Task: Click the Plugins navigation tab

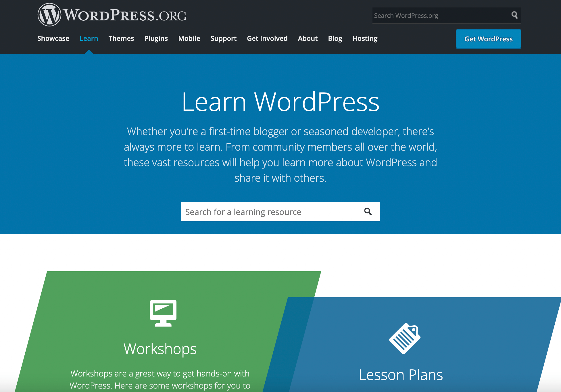Action: click(x=156, y=38)
